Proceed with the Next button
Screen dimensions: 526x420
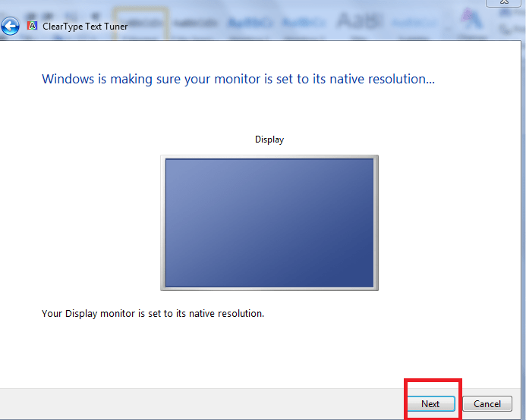431,403
